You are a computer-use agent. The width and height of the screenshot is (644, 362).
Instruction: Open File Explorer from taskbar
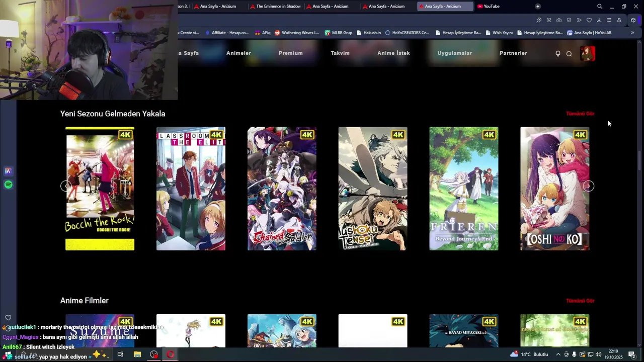pyautogui.click(x=137, y=354)
